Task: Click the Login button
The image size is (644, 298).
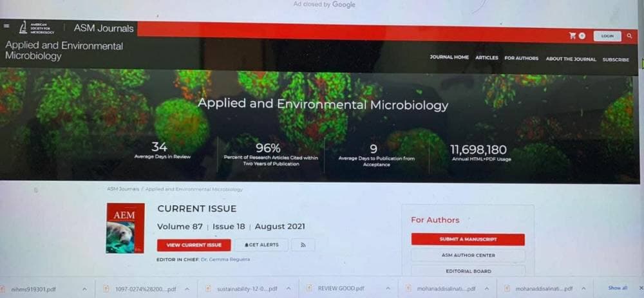Action: (607, 36)
